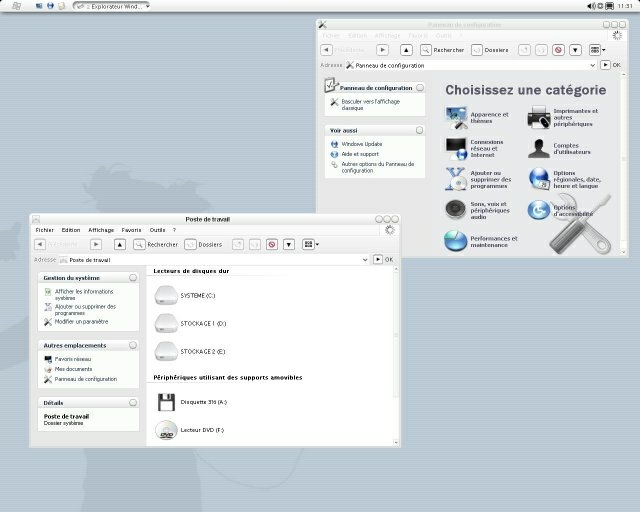
Task: Click Forward arrow in Poste de travail toolbar
Action: pos(96,244)
